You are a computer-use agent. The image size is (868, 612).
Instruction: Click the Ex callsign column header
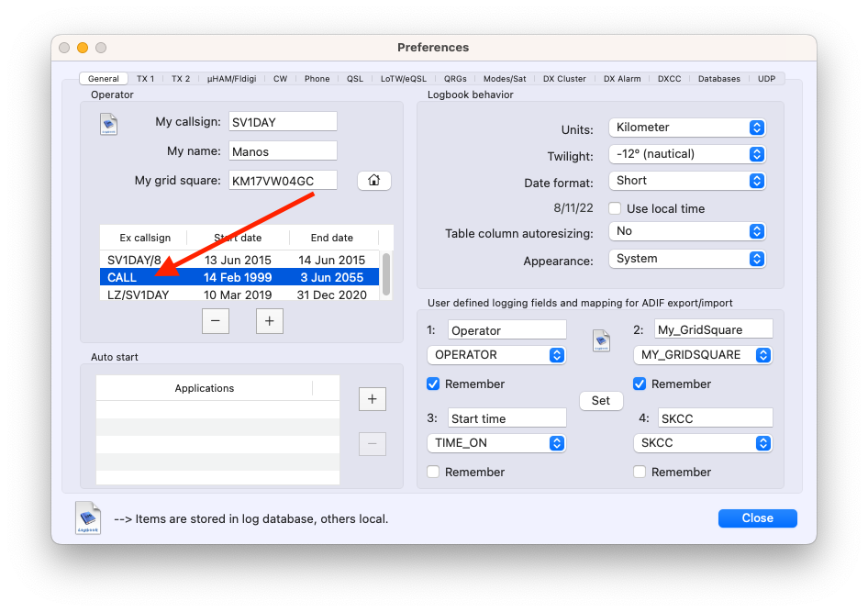pos(145,238)
